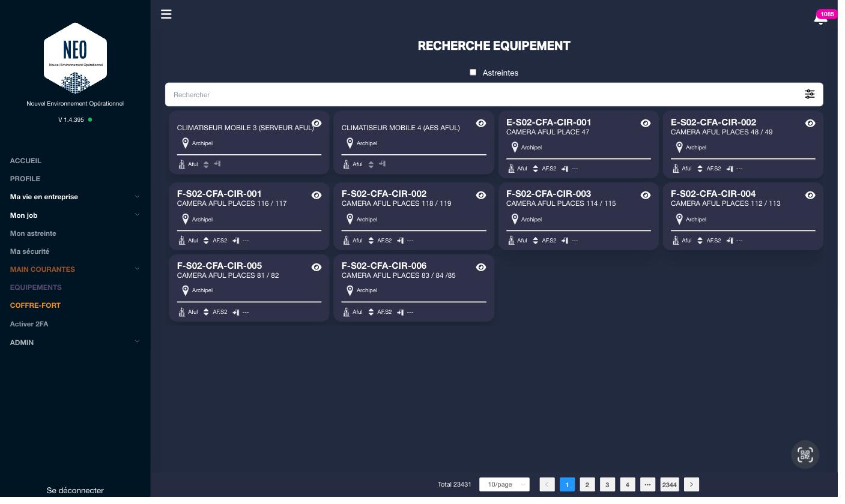Click the floor arrows icon on E-S02-CFA-CIR-002 card

[700, 169]
